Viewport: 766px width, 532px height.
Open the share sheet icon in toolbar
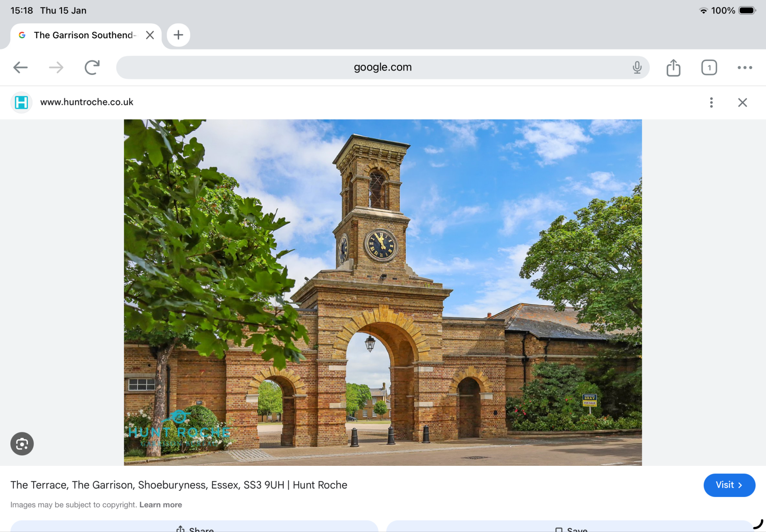(673, 67)
